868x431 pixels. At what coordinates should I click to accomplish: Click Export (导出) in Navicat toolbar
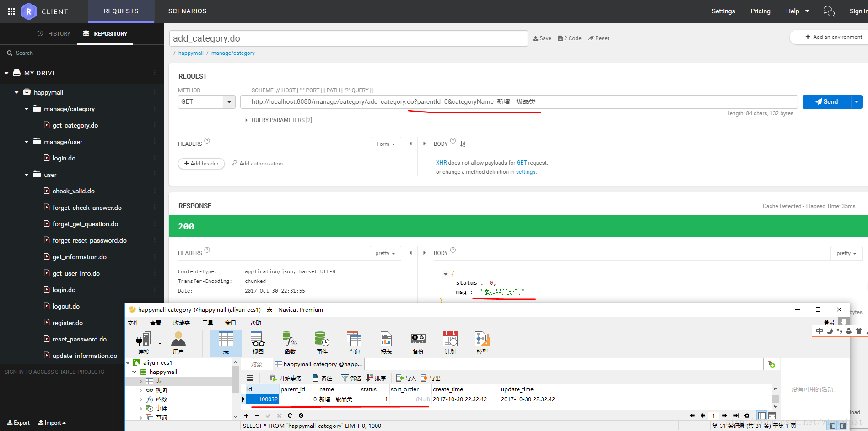tap(431, 378)
